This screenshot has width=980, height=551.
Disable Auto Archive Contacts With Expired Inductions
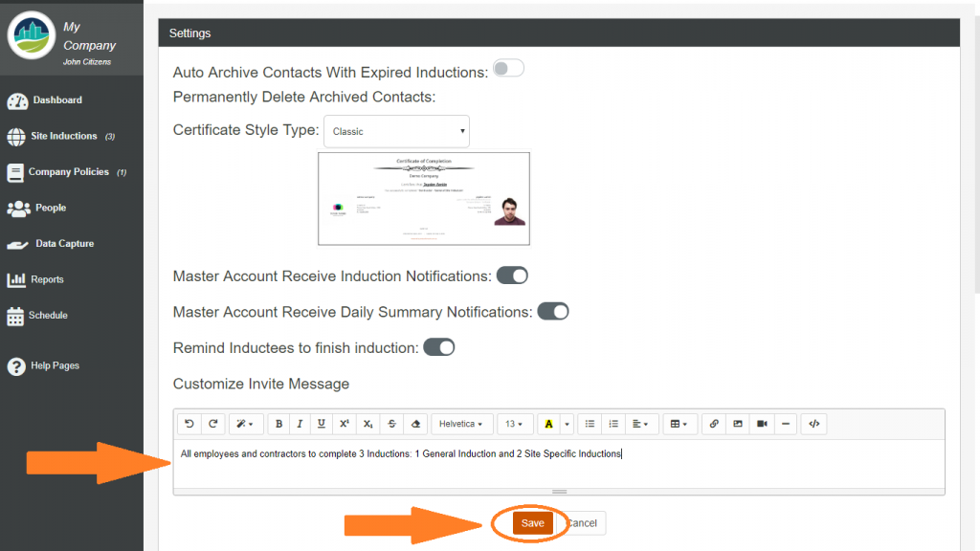508,68
